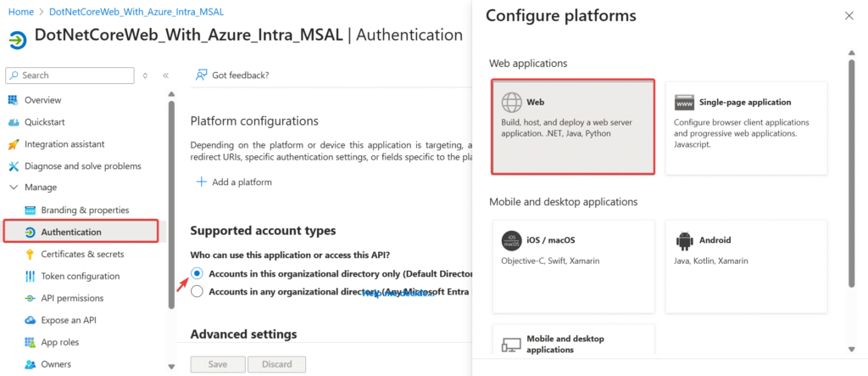Open Quickstart in the sidebar
Screen dimensions: 868x376
[44, 122]
